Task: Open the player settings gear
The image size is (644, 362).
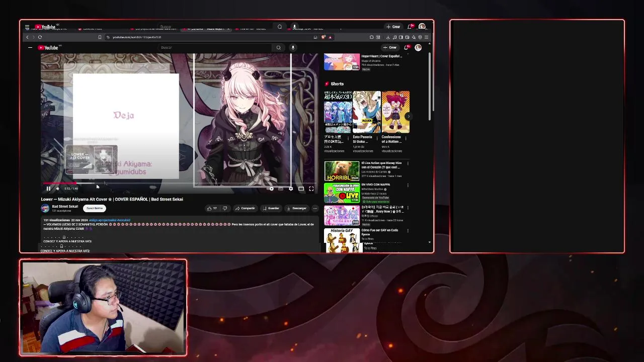Action: pos(290,189)
